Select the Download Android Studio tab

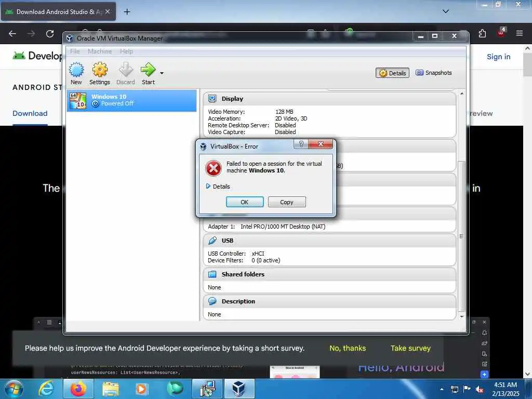click(58, 11)
